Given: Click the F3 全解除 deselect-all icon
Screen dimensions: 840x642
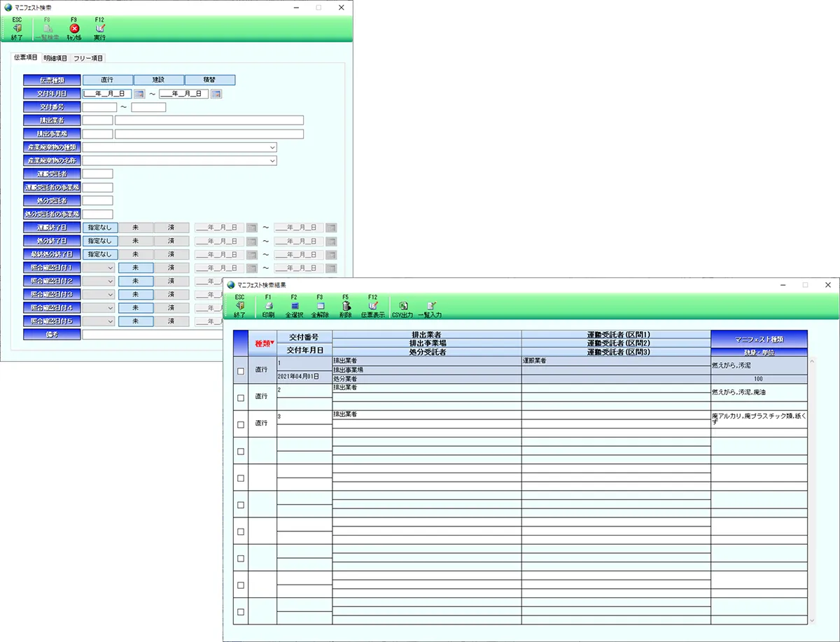Looking at the screenshot, I should [320, 305].
